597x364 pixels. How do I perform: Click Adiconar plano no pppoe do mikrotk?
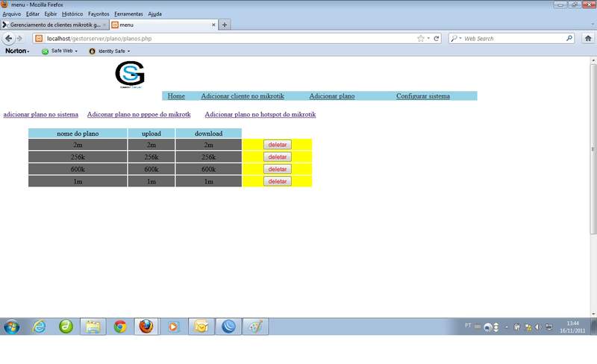[x=139, y=114]
